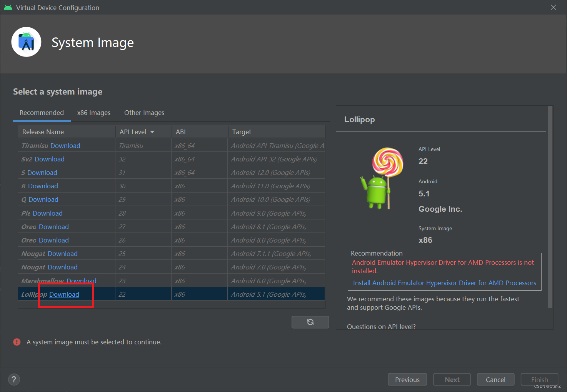
Task: Sort by the API Level column arrow
Action: coord(152,132)
